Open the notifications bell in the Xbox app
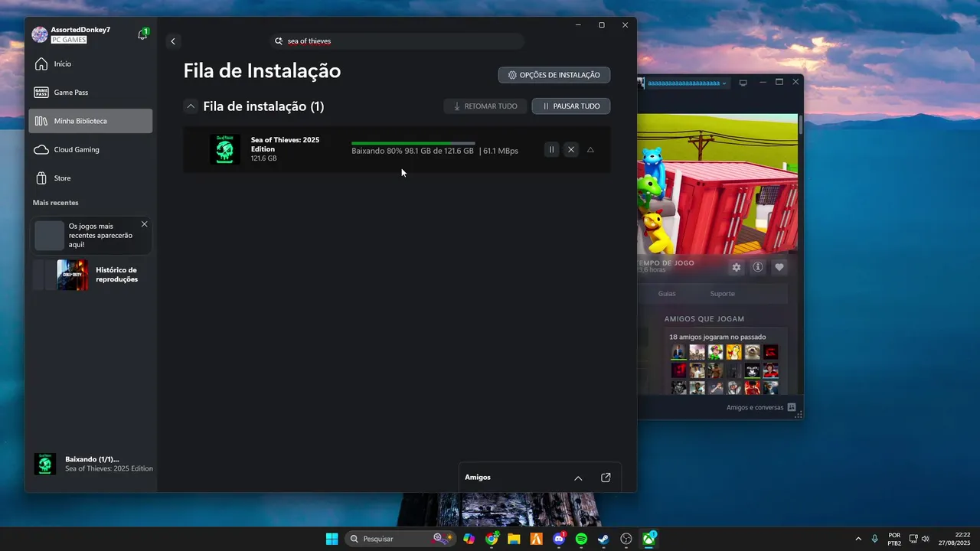 [142, 34]
